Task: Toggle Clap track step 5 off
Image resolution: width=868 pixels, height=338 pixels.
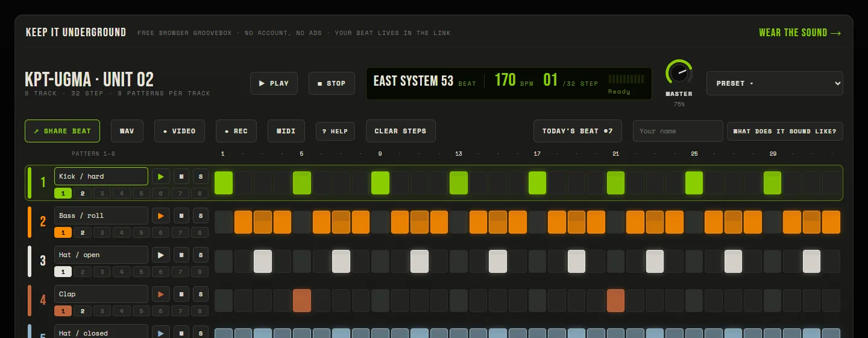Action: click(x=302, y=301)
